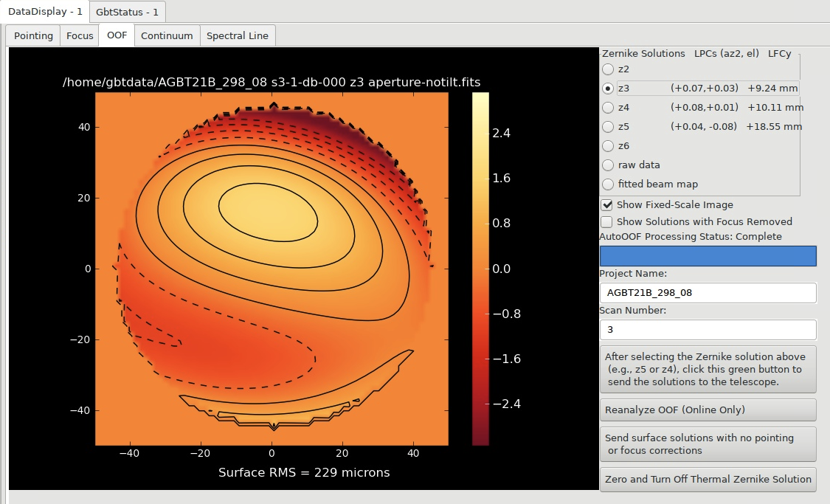
Task: Click the Scan Number input field
Action: pyautogui.click(x=708, y=330)
